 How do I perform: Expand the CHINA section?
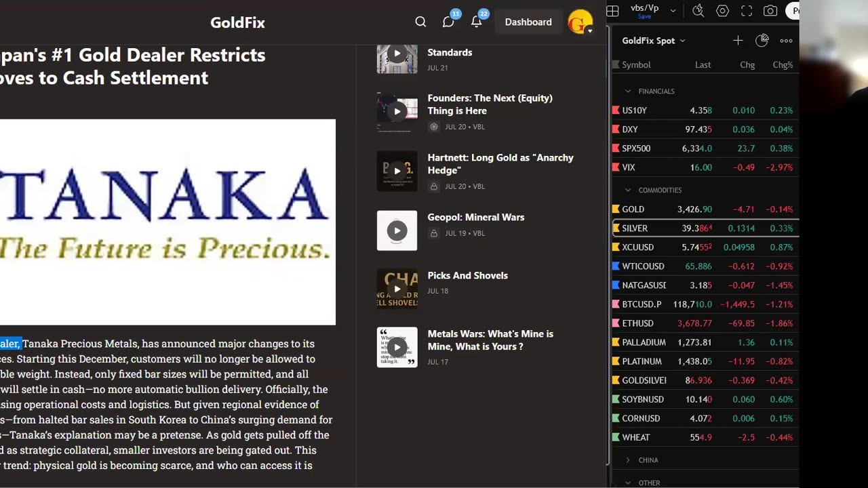[x=628, y=460]
